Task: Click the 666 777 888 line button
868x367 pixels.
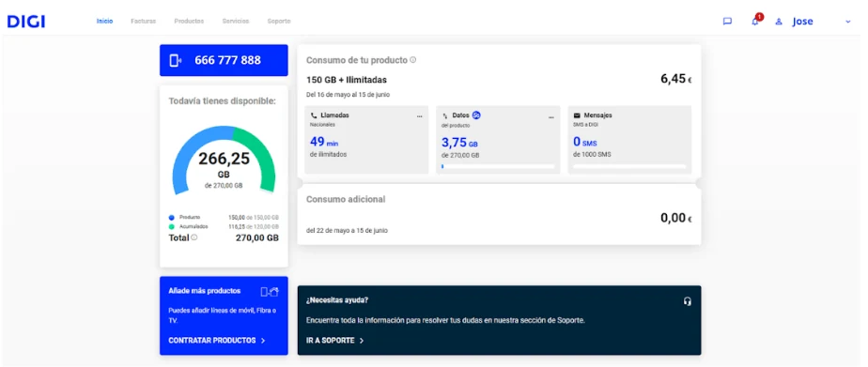Action: (x=224, y=60)
